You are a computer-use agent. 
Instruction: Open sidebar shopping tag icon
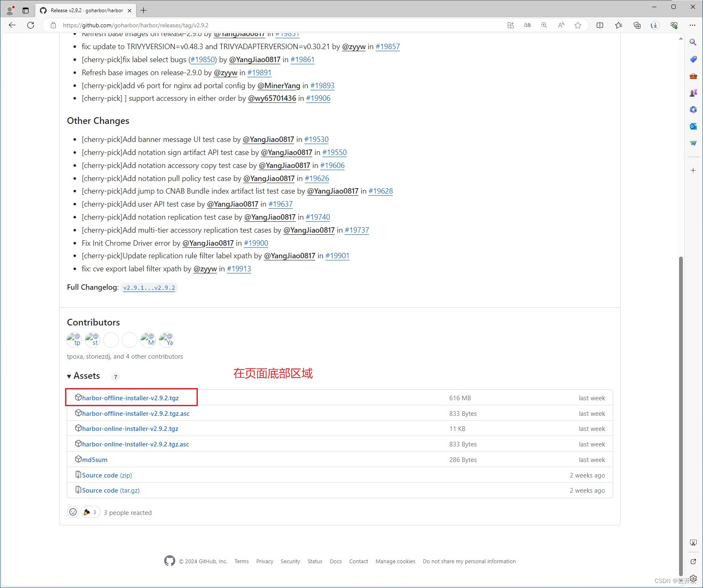pyautogui.click(x=693, y=59)
